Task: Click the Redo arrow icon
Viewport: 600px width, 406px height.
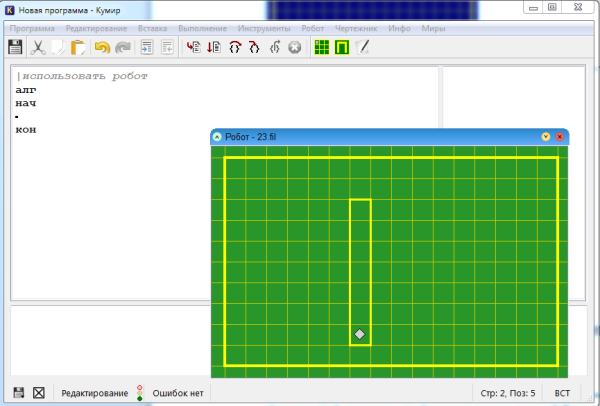Action: (x=123, y=47)
